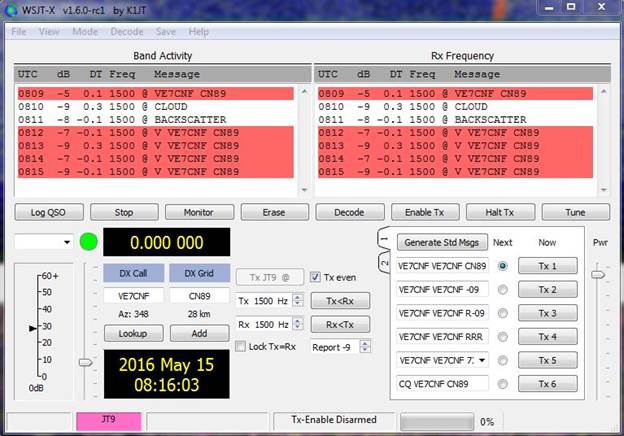This screenshot has width=624, height=436.
Task: Open the Decode menu
Action: tap(126, 31)
